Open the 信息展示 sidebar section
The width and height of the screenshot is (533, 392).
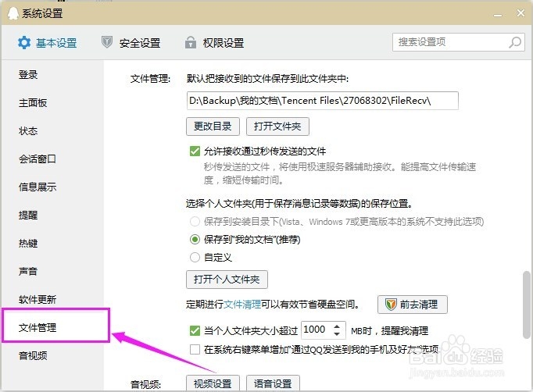[38, 187]
